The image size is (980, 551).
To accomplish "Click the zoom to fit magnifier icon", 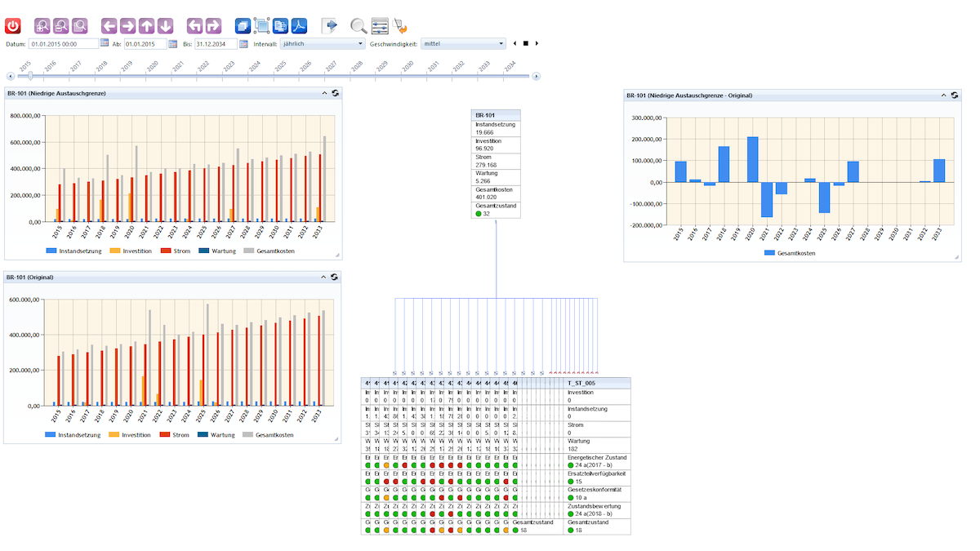I will click(x=79, y=25).
